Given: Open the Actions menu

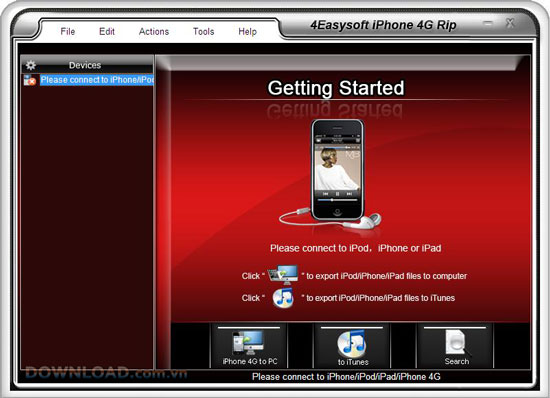Looking at the screenshot, I should coord(154,32).
